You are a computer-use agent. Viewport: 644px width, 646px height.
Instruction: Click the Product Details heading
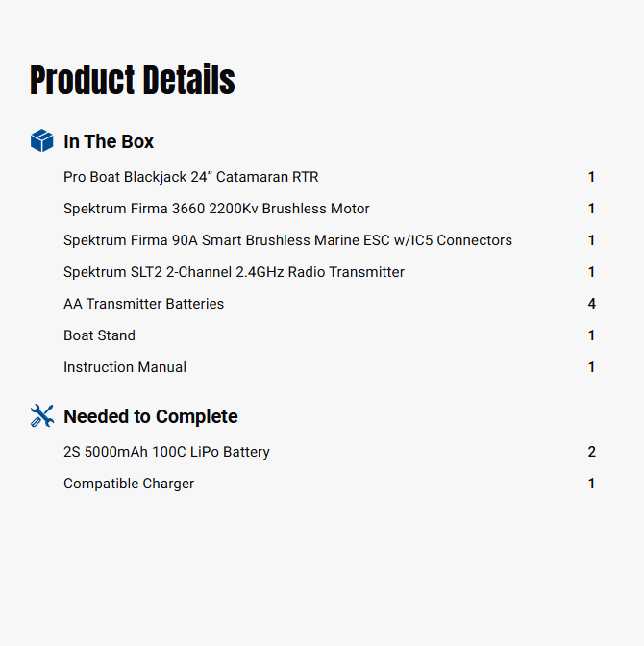(x=133, y=81)
